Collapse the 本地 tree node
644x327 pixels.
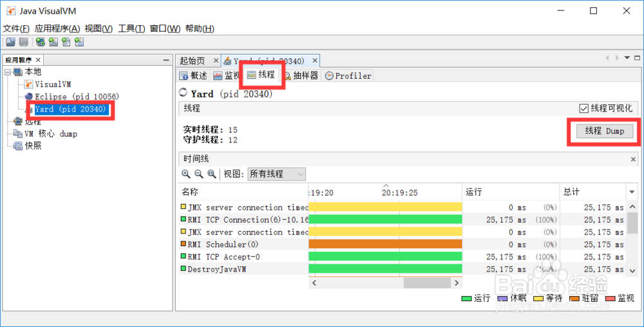click(x=7, y=72)
